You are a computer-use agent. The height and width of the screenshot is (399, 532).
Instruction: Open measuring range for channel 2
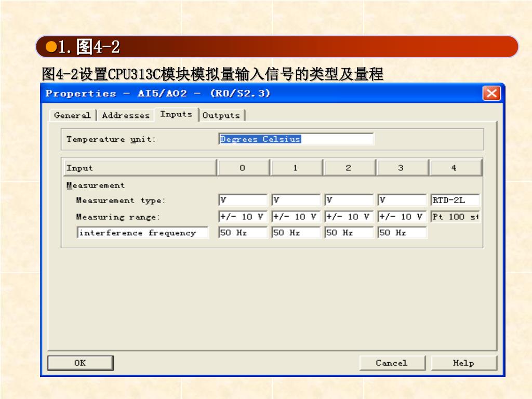pos(349,217)
